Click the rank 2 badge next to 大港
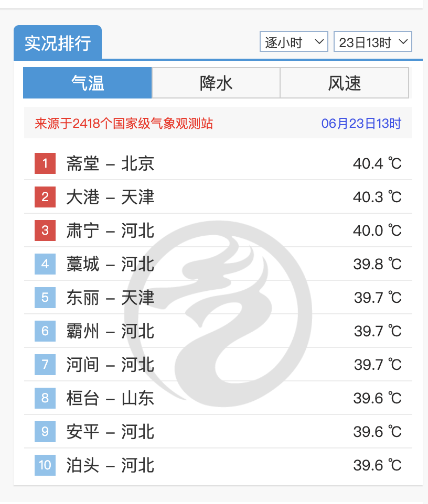Image resolution: width=428 pixels, height=504 pixels. 45,197
